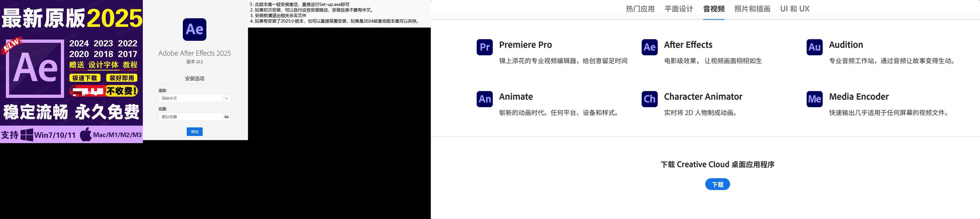Click instruction line 3 '安装前请退出相关杀毒文件'

click(x=278, y=16)
